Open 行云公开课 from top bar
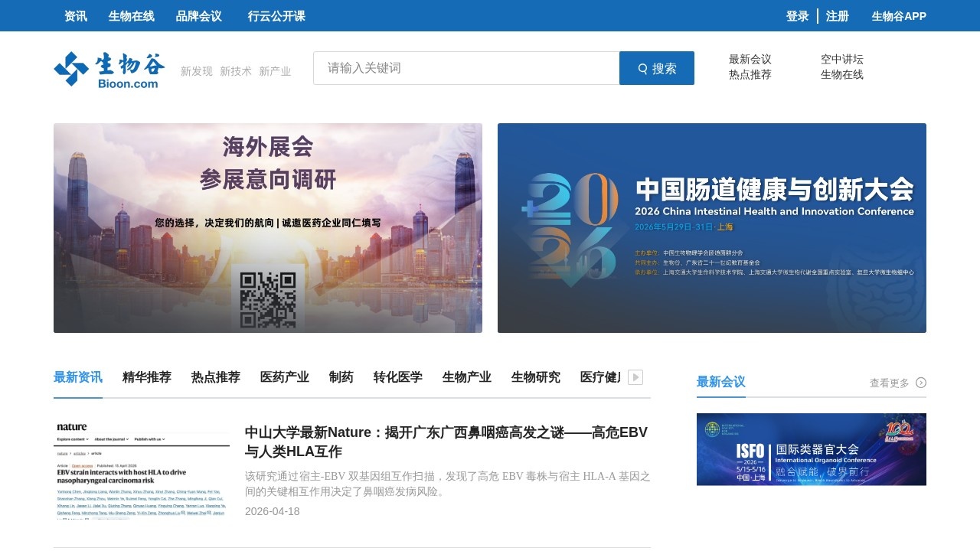Image resolution: width=980 pixels, height=551 pixels. [276, 16]
